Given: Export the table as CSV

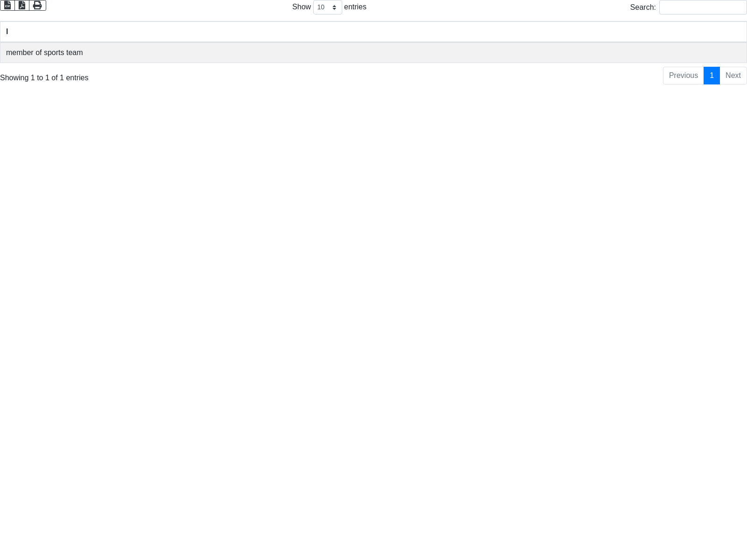Looking at the screenshot, I should 7,5.
